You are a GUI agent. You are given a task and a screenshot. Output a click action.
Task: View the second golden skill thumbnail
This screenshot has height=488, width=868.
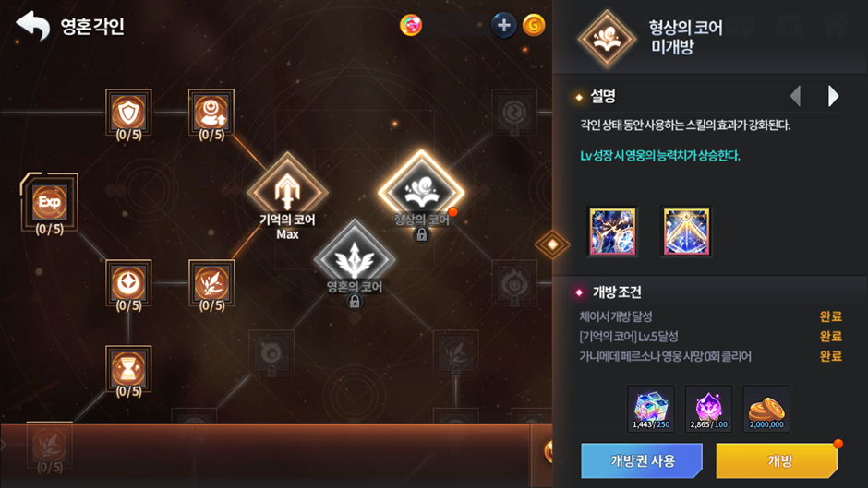(686, 232)
